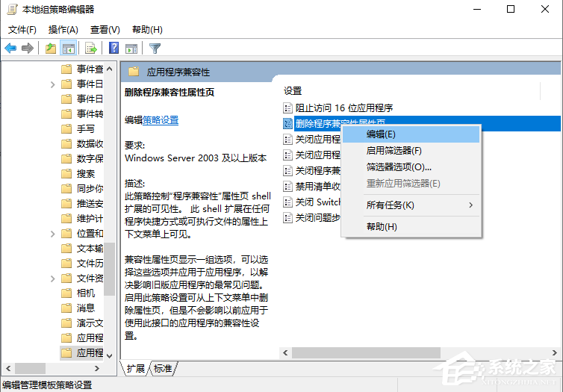Viewport: 563px width, 392px height.
Task: Open the 帮助(H) menu in menu bar
Action: pos(147,29)
